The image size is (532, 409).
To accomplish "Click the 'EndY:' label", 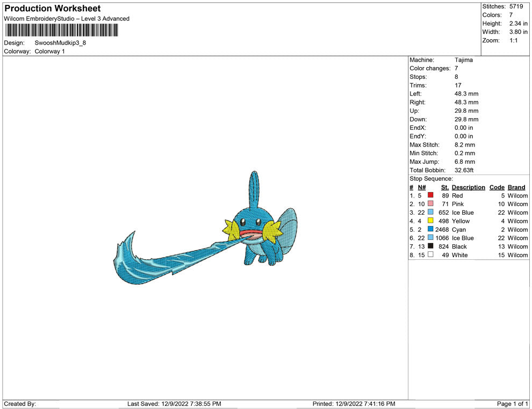I will point(418,136).
